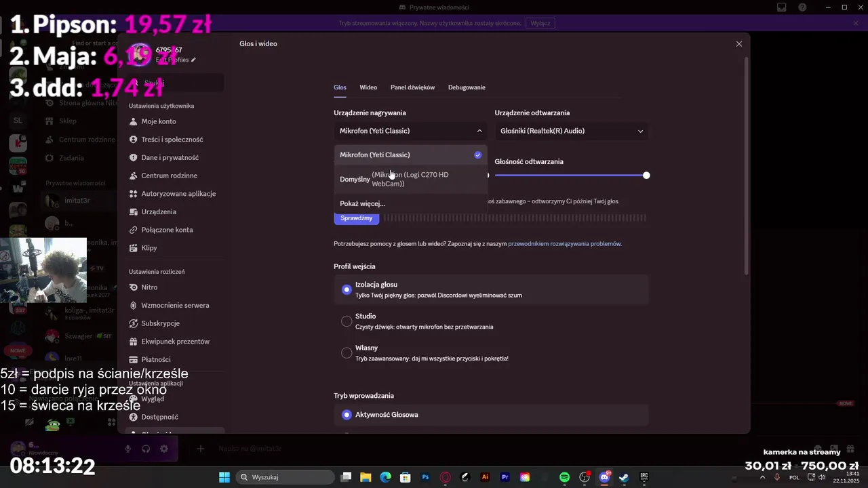
Task: Open Discord help icon in title bar
Action: 803,7
